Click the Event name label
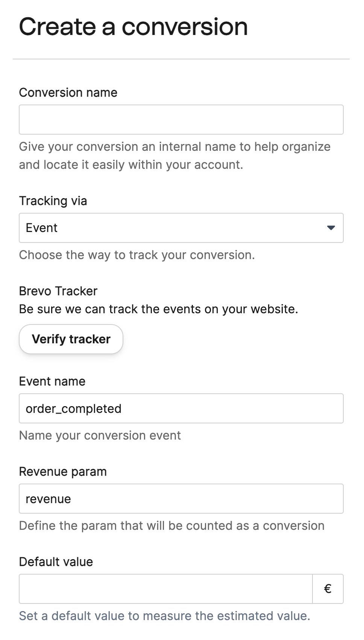 coord(52,381)
